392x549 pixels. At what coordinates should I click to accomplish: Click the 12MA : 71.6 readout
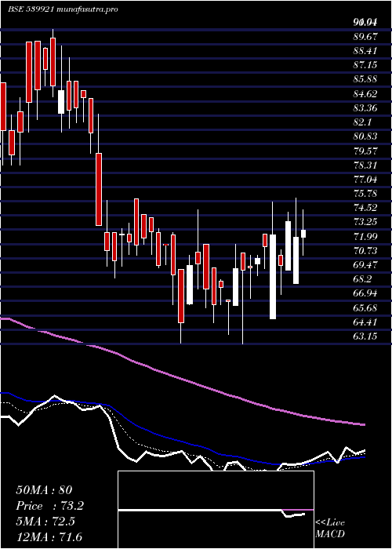coord(49,537)
